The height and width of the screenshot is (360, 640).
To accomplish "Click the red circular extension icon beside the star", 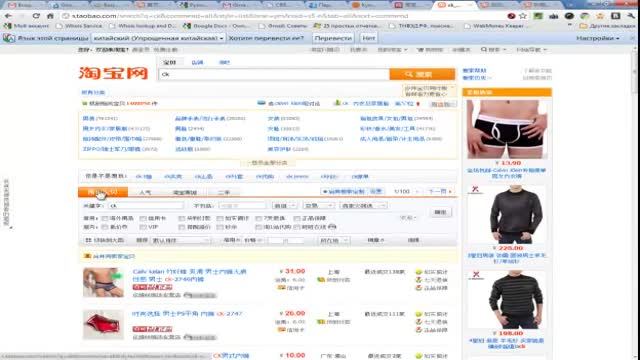I will pos(511,16).
